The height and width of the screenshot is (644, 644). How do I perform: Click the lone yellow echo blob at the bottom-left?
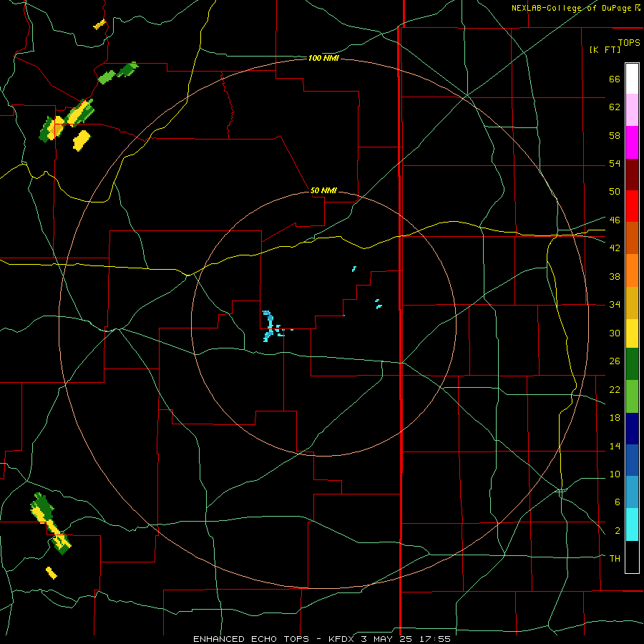click(x=52, y=573)
